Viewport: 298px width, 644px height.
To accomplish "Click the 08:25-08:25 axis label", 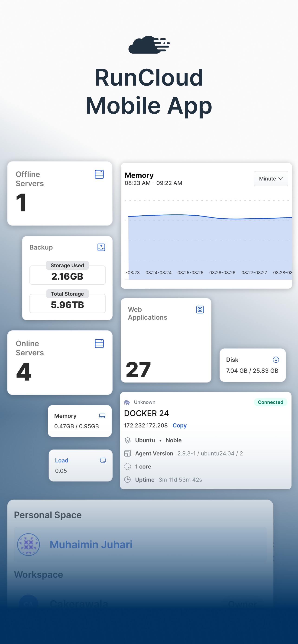I will [190, 272].
